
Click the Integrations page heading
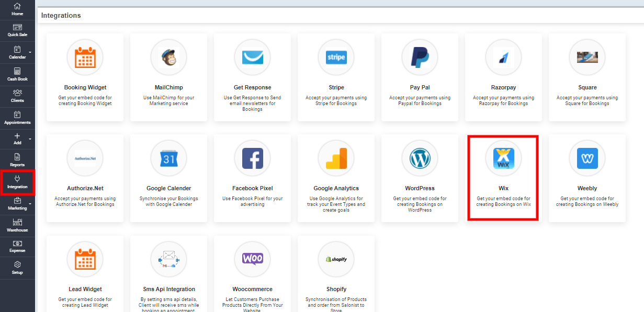tap(61, 15)
